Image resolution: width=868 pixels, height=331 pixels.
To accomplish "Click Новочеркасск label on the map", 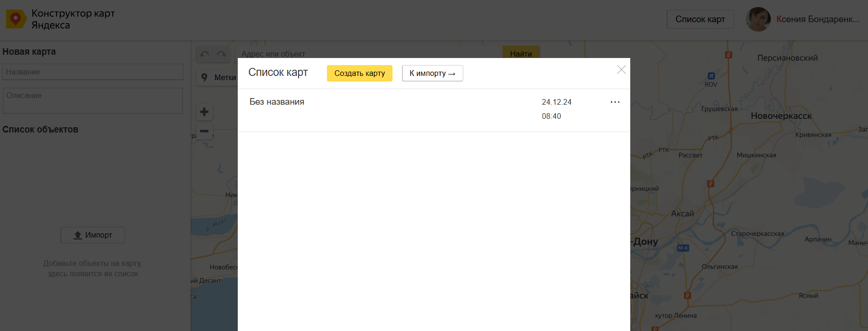I will pos(781,116).
